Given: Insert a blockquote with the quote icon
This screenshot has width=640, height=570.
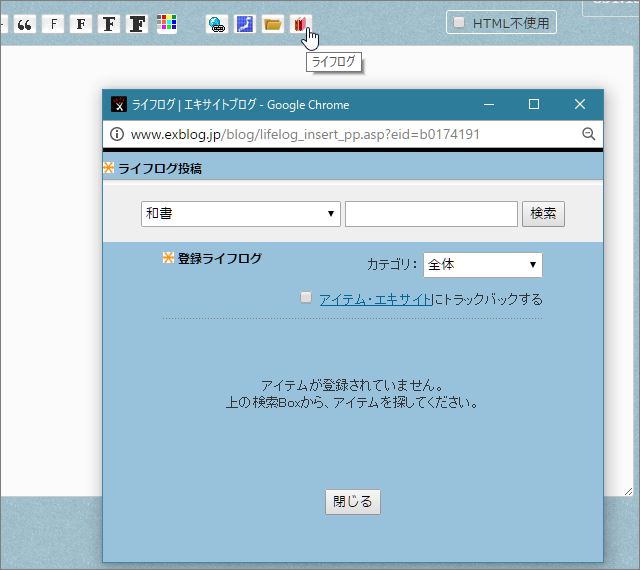Looking at the screenshot, I should point(24,24).
